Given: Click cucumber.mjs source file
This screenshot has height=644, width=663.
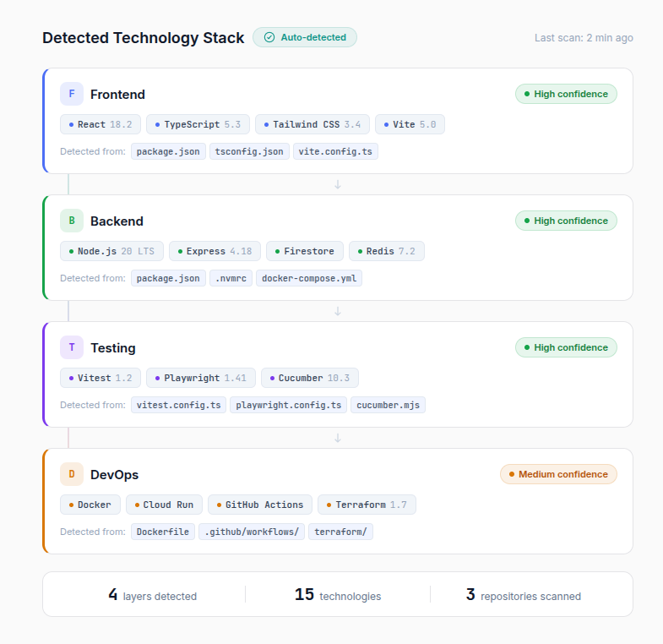Looking at the screenshot, I should coord(389,405).
